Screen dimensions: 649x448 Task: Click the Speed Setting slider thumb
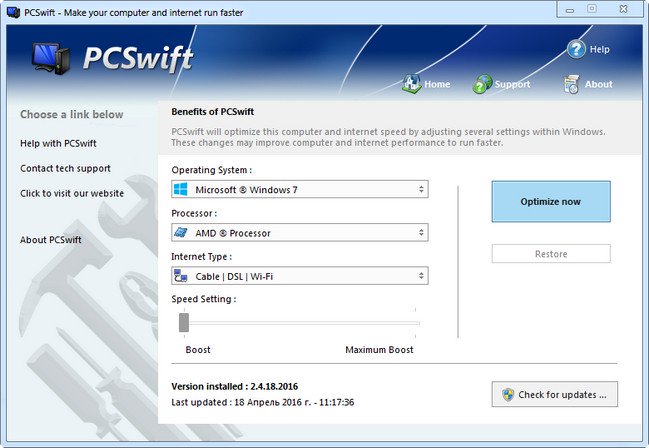pos(184,323)
